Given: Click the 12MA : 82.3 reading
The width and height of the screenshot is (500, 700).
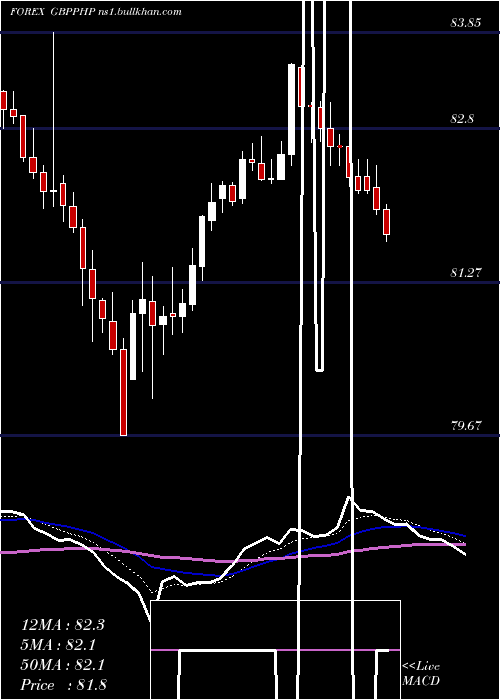Looking at the screenshot, I should tap(62, 625).
